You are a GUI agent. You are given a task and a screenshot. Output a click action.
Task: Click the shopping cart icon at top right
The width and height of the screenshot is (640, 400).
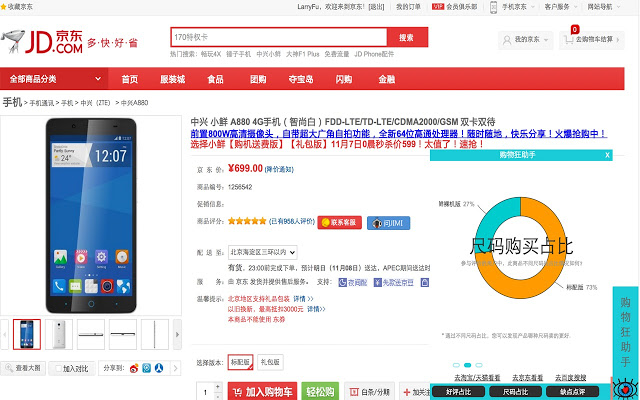click(x=569, y=40)
